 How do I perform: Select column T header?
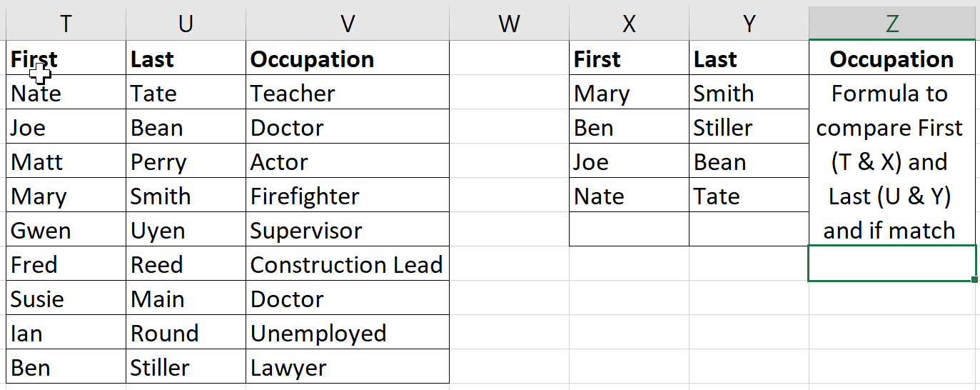66,23
